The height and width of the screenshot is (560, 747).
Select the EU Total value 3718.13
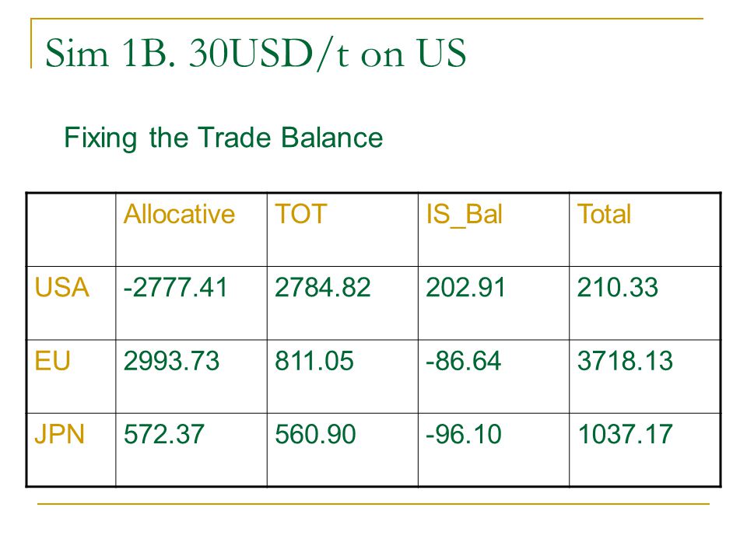625,361
